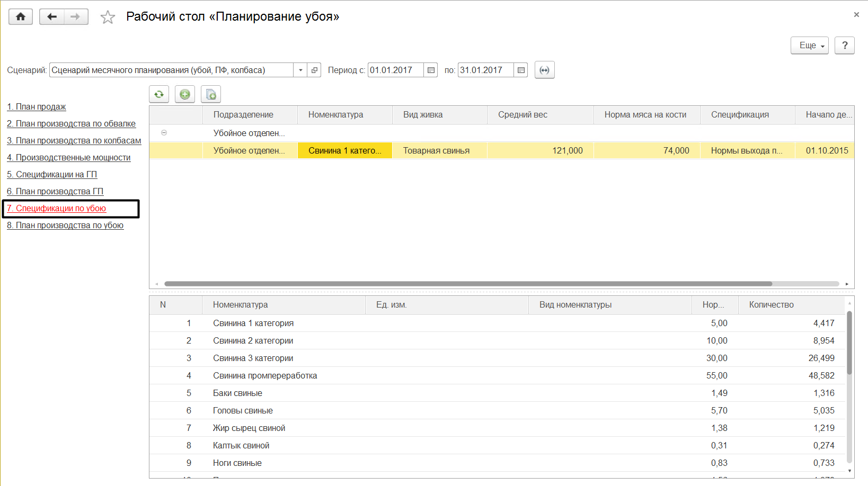
Task: Click the Начало де... column header
Action: pos(825,115)
